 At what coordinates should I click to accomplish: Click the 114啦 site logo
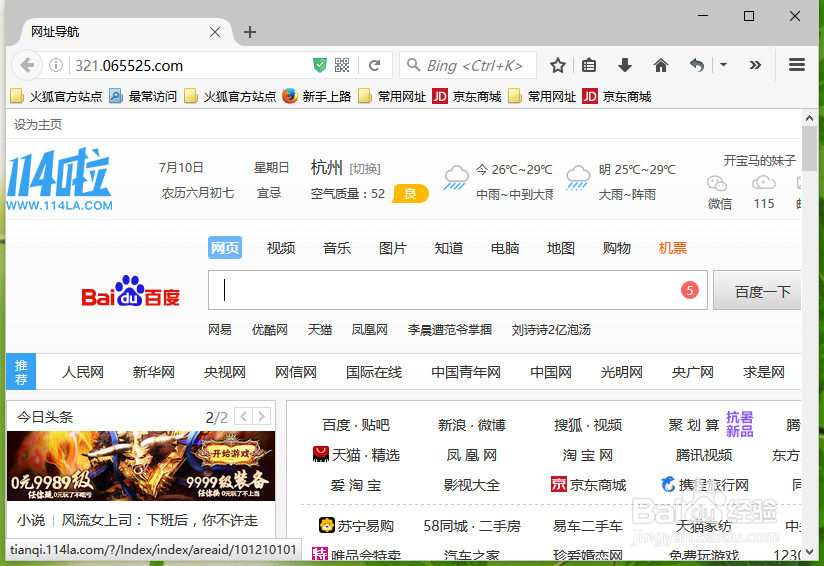click(x=59, y=179)
